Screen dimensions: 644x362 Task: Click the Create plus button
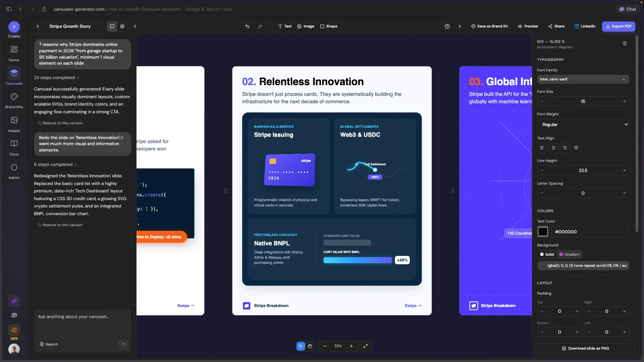(14, 27)
